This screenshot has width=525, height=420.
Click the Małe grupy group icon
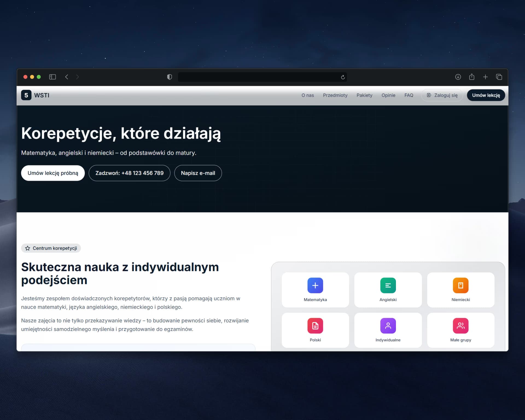(x=460, y=326)
